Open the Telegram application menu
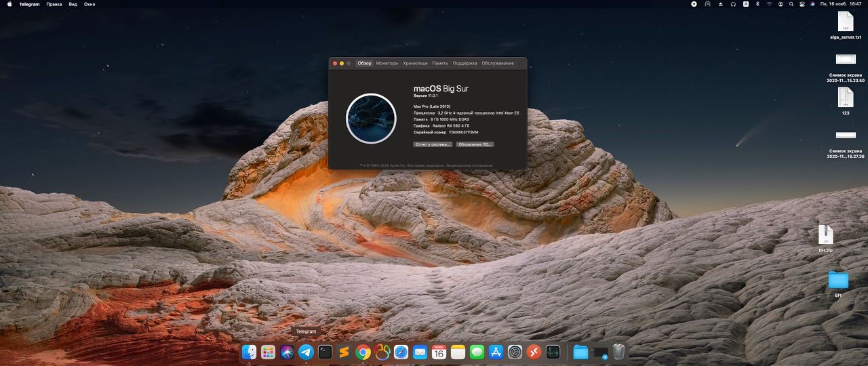868x366 pixels. [x=29, y=4]
